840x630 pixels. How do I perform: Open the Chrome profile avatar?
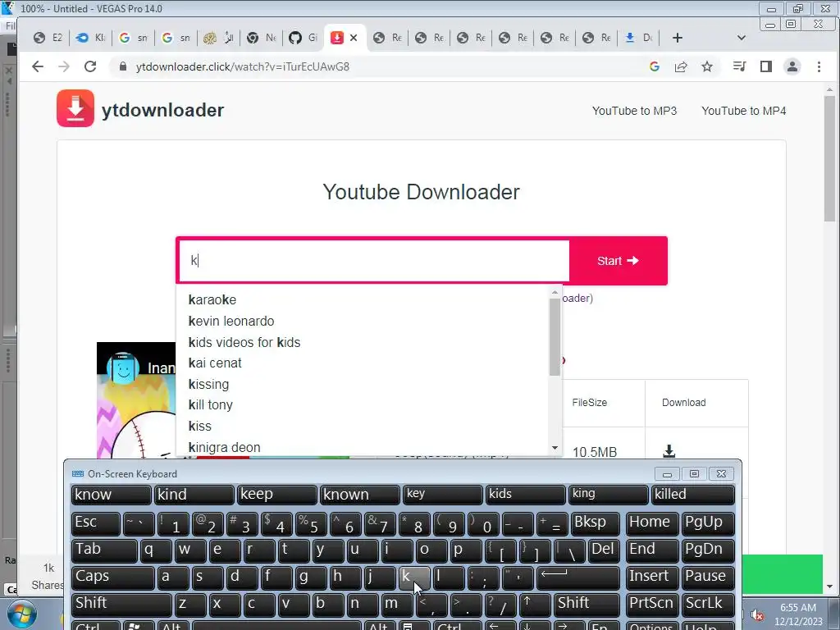[792, 66]
